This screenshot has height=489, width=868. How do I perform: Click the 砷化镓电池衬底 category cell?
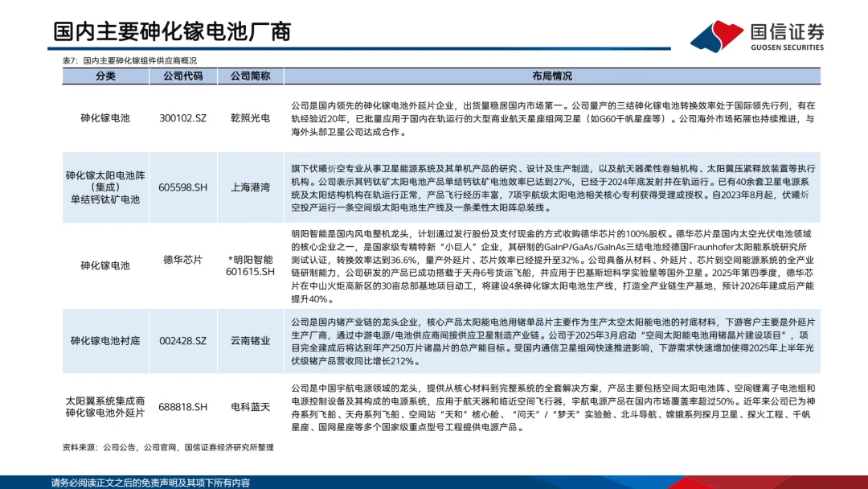click(105, 340)
